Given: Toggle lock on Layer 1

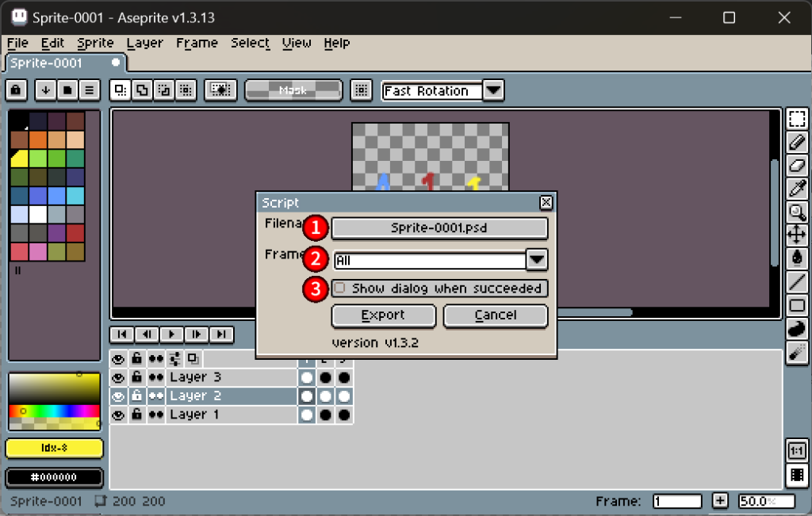Looking at the screenshot, I should click(x=136, y=414).
